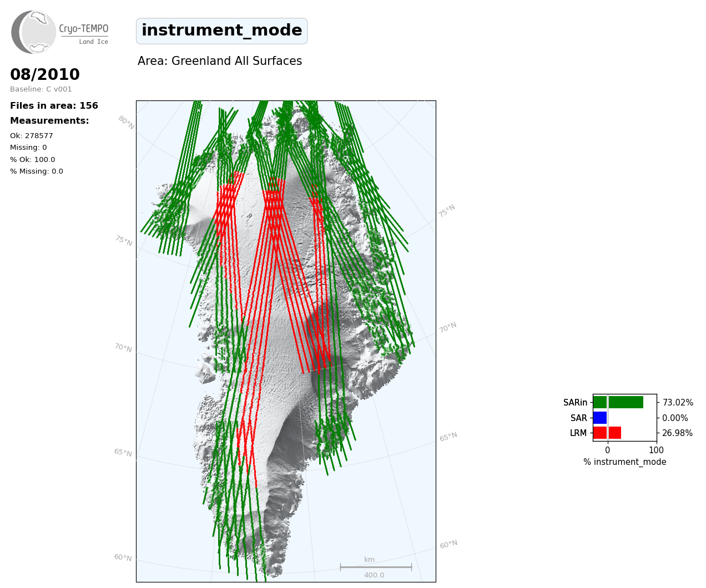Screen dimensions: 706x588
Task: Click the 0.00% percentage value
Action: [x=675, y=418]
